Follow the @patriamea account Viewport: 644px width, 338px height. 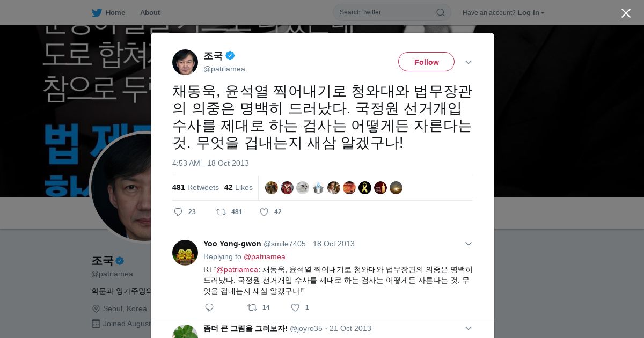(426, 62)
